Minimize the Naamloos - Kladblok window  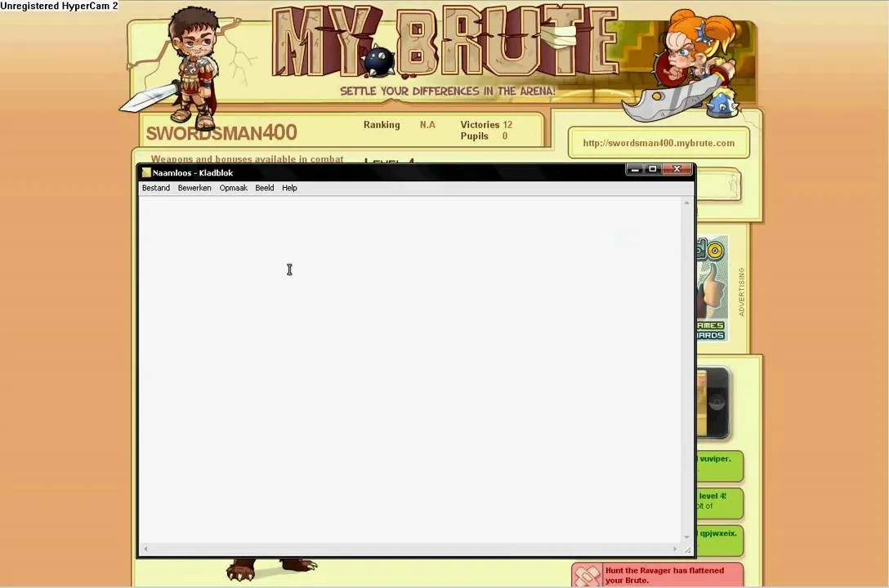pyautogui.click(x=635, y=169)
